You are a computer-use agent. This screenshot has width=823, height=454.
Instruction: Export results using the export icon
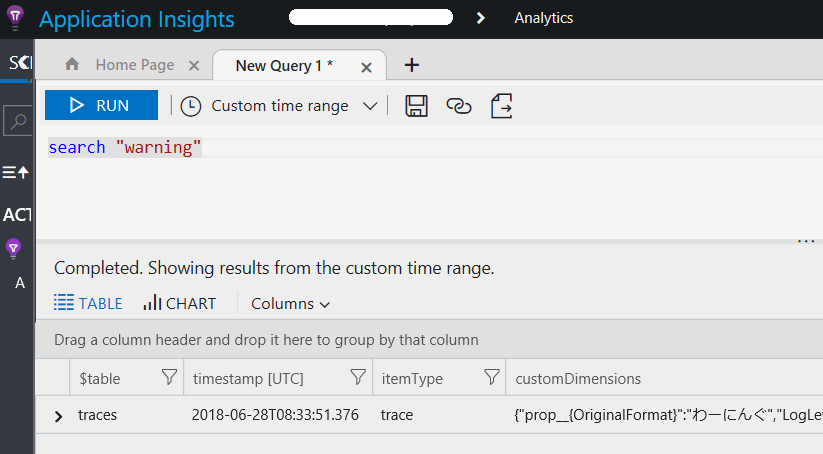pos(501,106)
